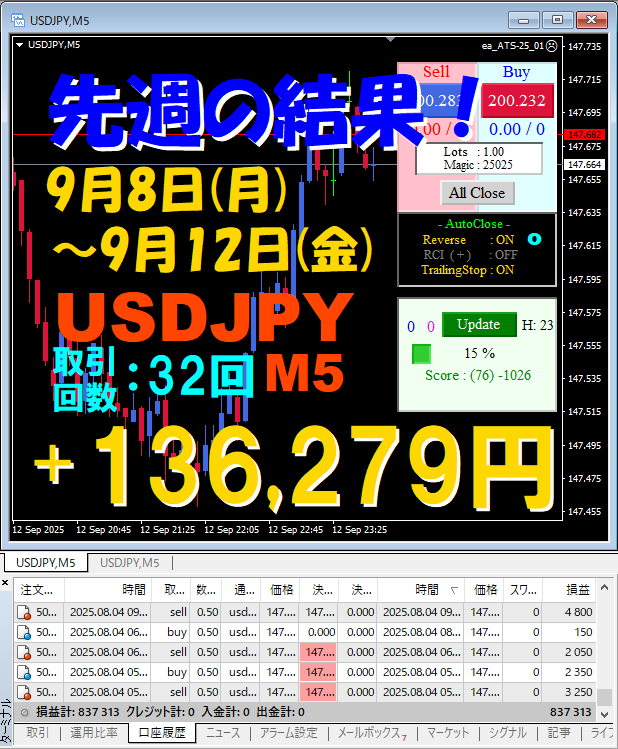Select the active USDJPY,M5 chart tab

pyautogui.click(x=46, y=563)
